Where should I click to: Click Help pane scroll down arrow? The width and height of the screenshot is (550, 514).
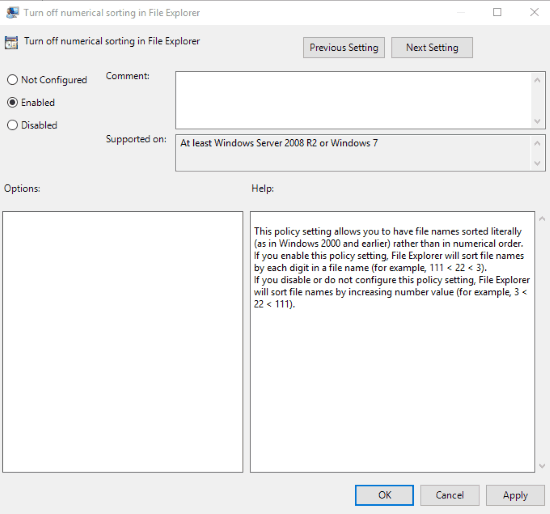click(542, 466)
